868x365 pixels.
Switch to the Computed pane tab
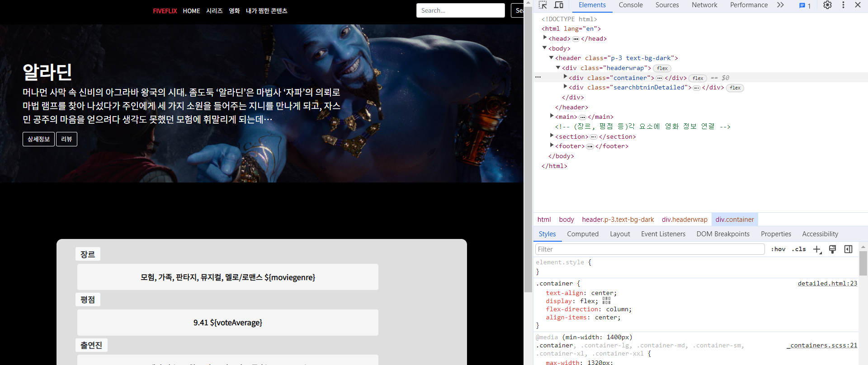[583, 234]
